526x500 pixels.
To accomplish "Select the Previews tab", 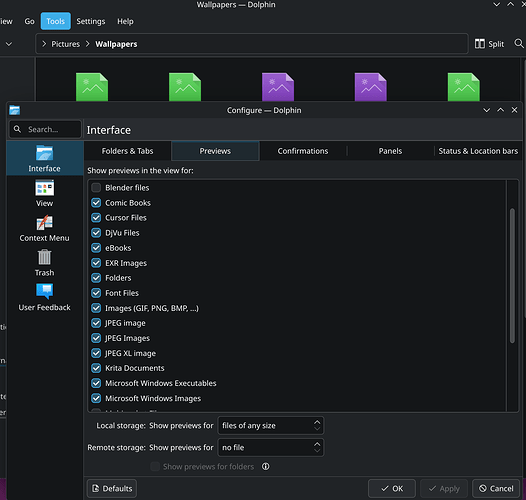I will (x=215, y=151).
